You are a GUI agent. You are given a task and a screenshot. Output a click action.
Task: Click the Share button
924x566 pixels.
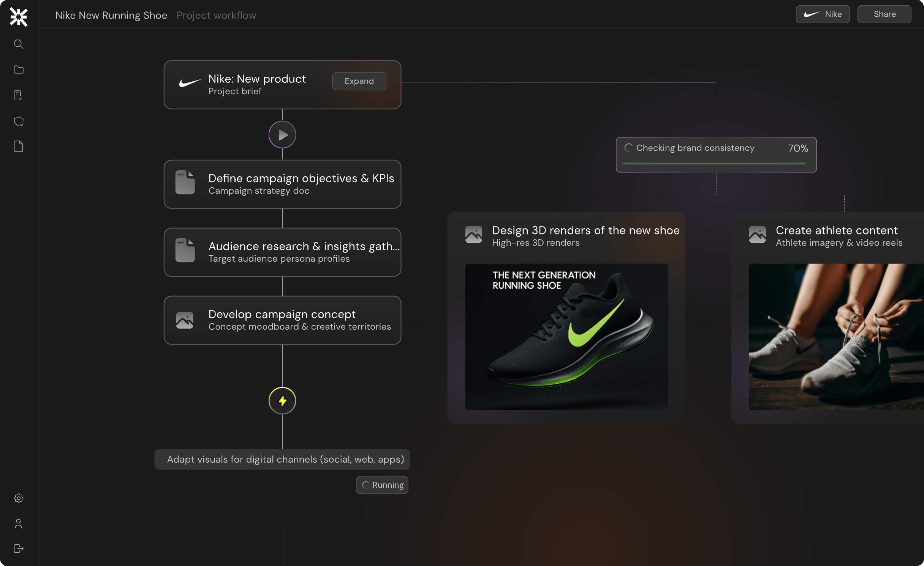(884, 14)
